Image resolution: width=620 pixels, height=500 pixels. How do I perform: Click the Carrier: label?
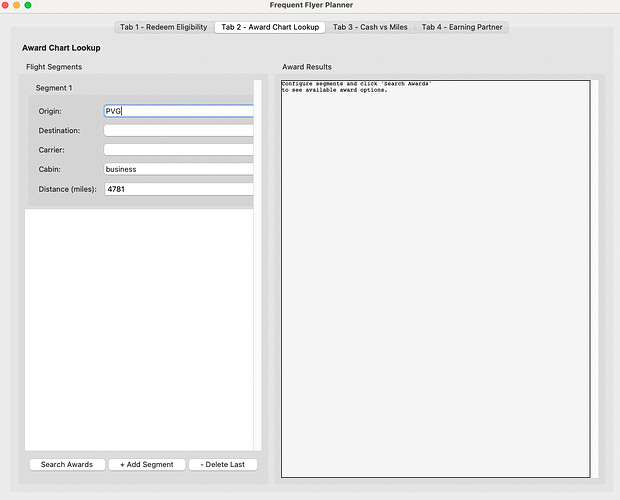point(51,150)
